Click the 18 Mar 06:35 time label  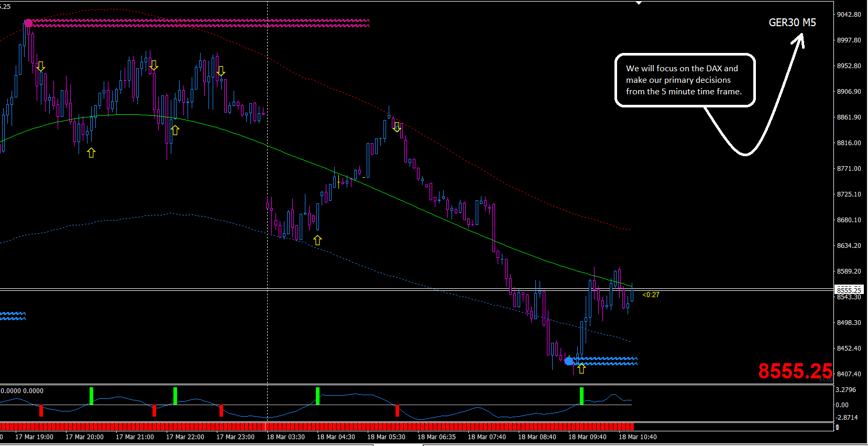pyautogui.click(x=436, y=437)
